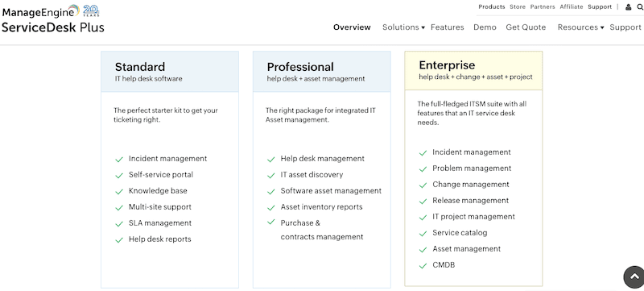The width and height of the screenshot is (644, 291).
Task: Open the Overview tab
Action: (352, 27)
